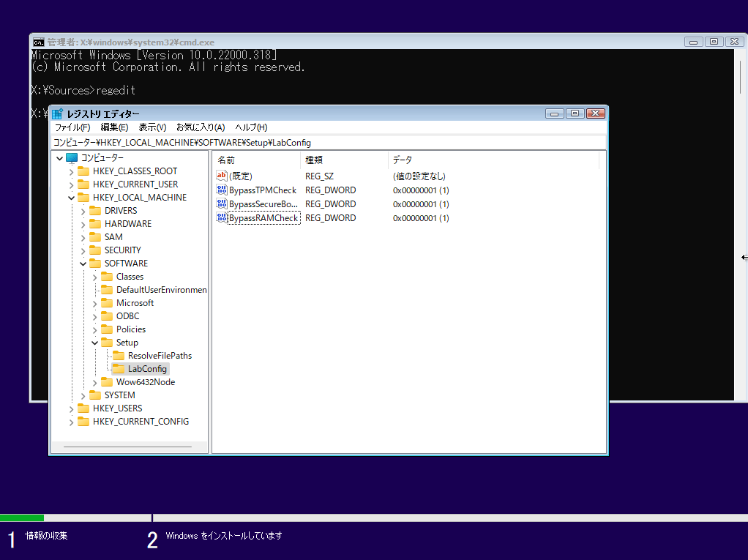The image size is (748, 560).
Task: Click the setup progress bar at bottom
Action: (374, 518)
